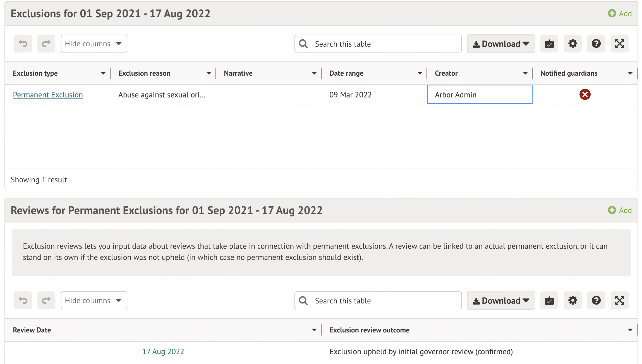Open Review Date column header menu arrow
Image resolution: width=642 pixels, height=364 pixels.
pos(314,330)
